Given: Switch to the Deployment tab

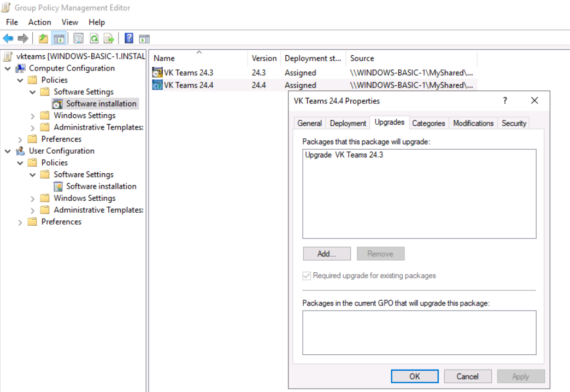Looking at the screenshot, I should coord(348,124).
